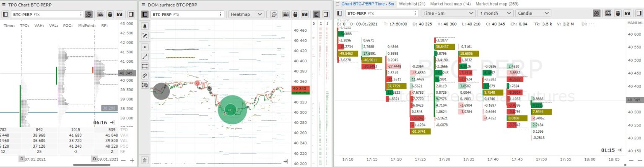644x167 pixels.
Task: Open keyboard trading icon in TPO Chart
Action: pyautogui.click(x=101, y=14)
